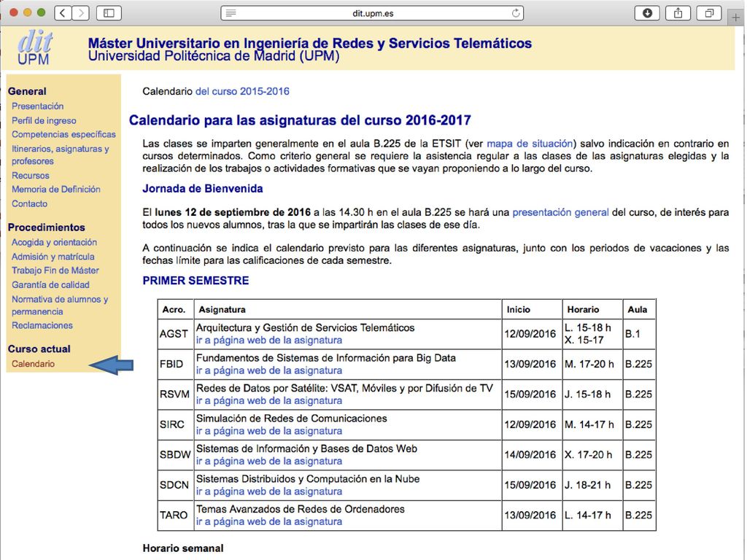
Task: Open Garantía de calidad link
Action: pyautogui.click(x=50, y=285)
